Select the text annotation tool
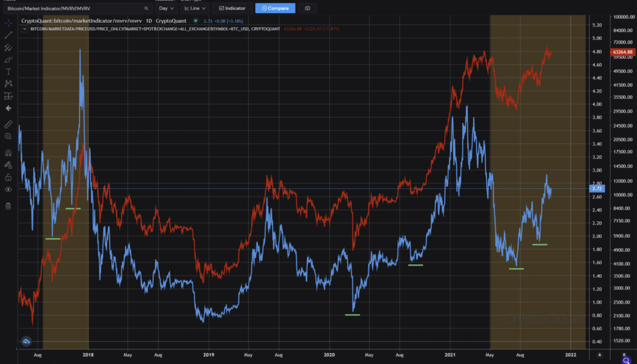This screenshot has height=364, width=637. (8, 70)
